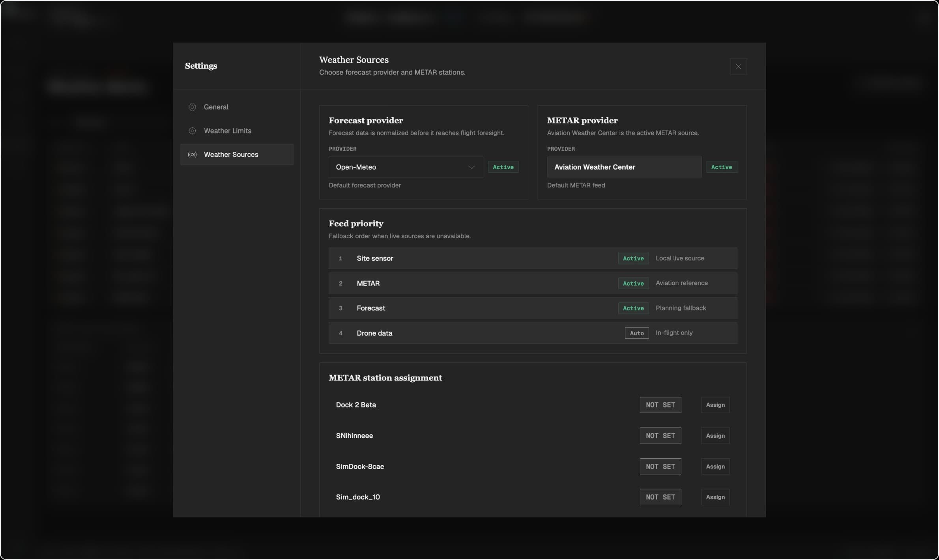Close the Settings dialog with the X icon
The image size is (939, 560).
click(738, 67)
